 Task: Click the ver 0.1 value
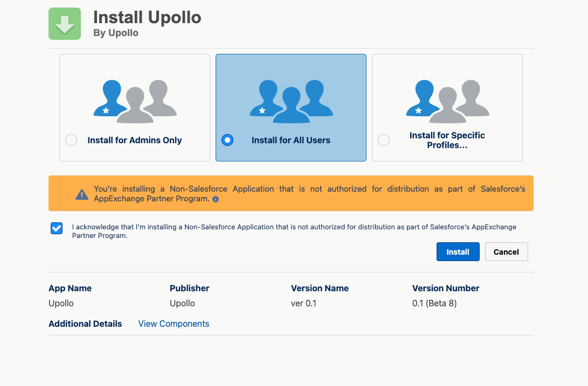pos(304,303)
